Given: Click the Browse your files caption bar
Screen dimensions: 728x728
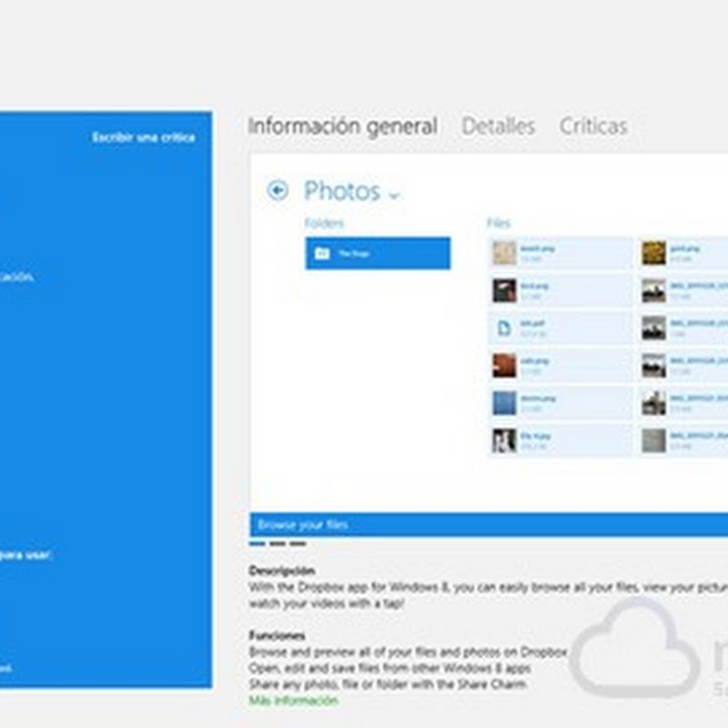Looking at the screenshot, I should click(x=489, y=525).
